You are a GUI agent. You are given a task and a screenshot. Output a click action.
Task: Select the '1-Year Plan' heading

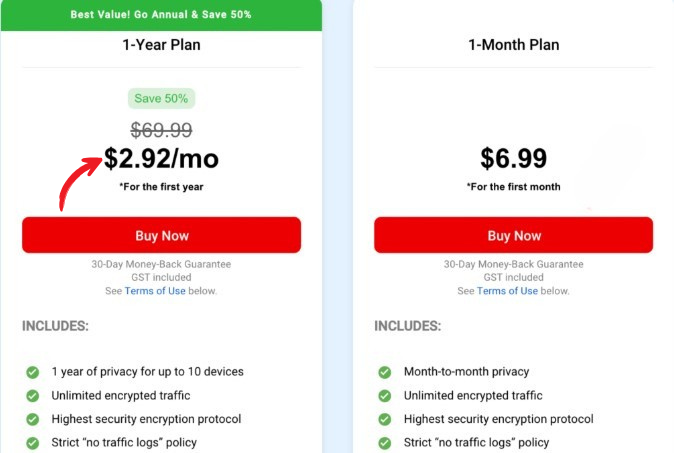161,45
